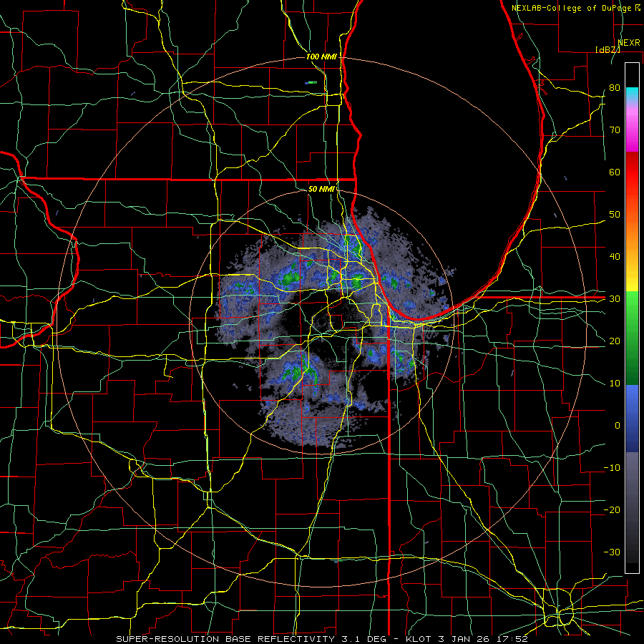Click the -10 value on dBZ scale
The width and height of the screenshot is (644, 644).
pyautogui.click(x=612, y=468)
